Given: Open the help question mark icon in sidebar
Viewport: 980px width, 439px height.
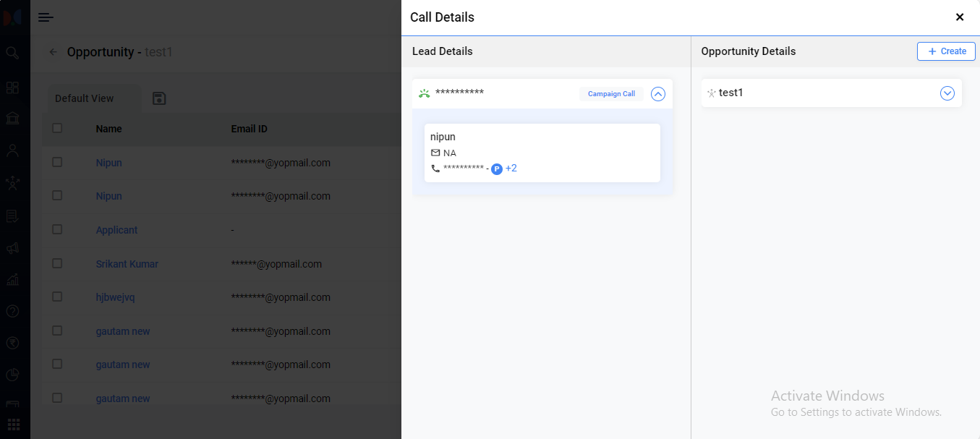Looking at the screenshot, I should [x=12, y=311].
